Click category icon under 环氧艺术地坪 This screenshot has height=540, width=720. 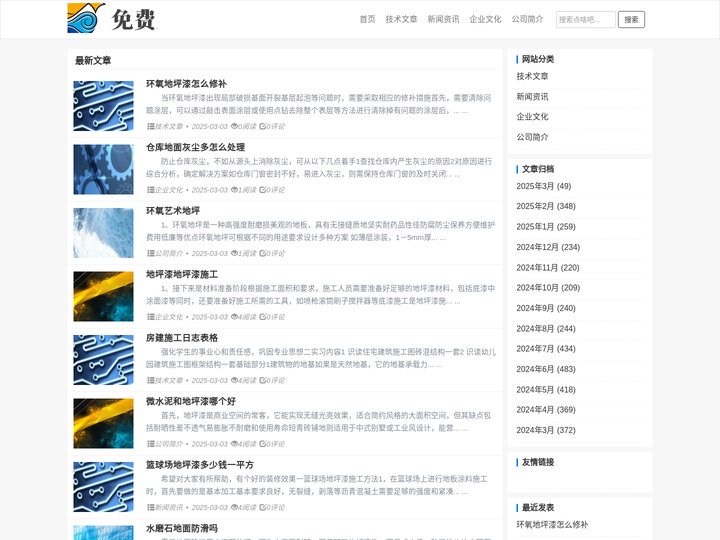click(151, 253)
